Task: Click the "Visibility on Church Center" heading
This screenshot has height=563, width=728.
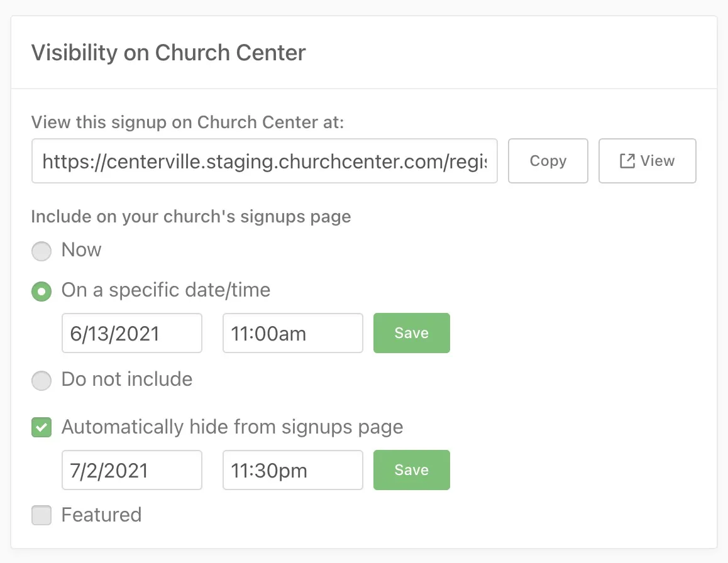Action: point(168,53)
